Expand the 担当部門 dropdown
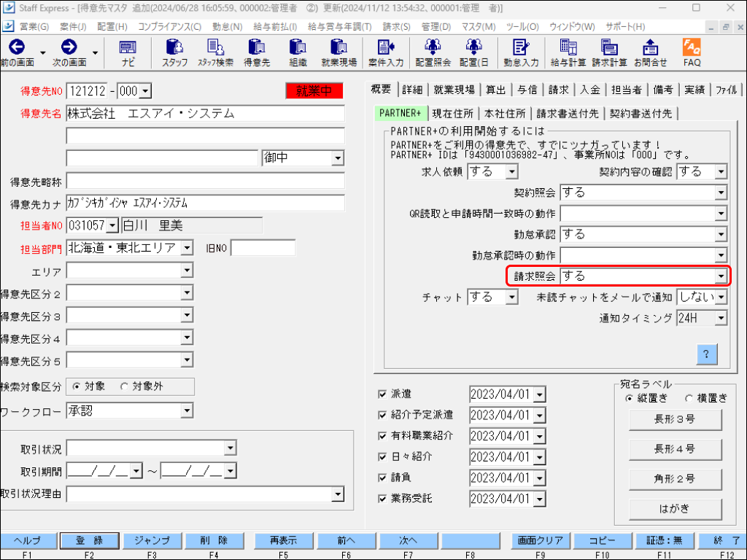Screen dimensions: 747x560 click(x=187, y=248)
